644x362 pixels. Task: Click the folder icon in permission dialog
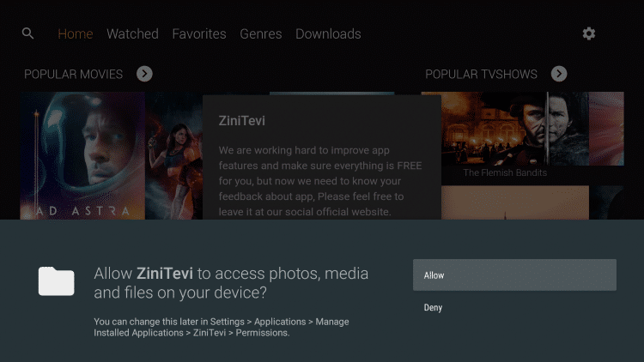(57, 281)
